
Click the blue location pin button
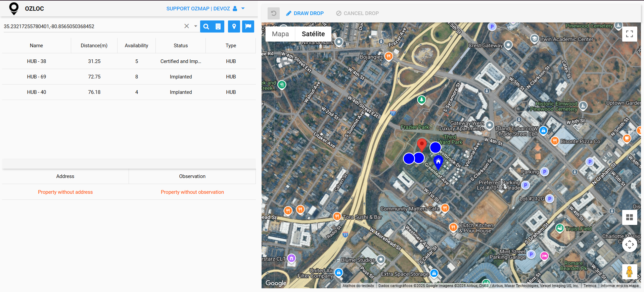point(234,26)
